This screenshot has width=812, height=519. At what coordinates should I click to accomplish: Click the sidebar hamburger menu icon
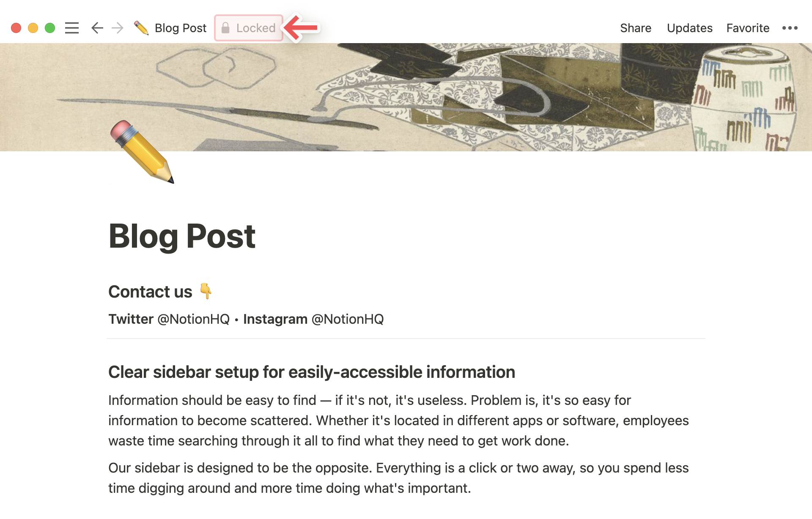71,28
